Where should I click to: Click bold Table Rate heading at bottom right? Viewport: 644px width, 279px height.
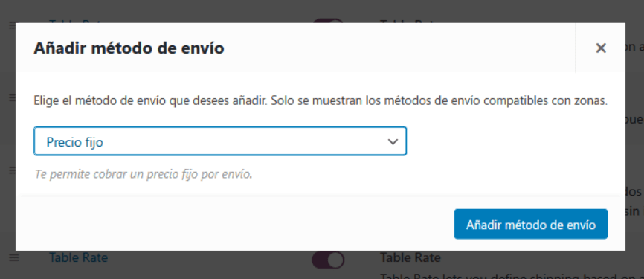click(410, 258)
